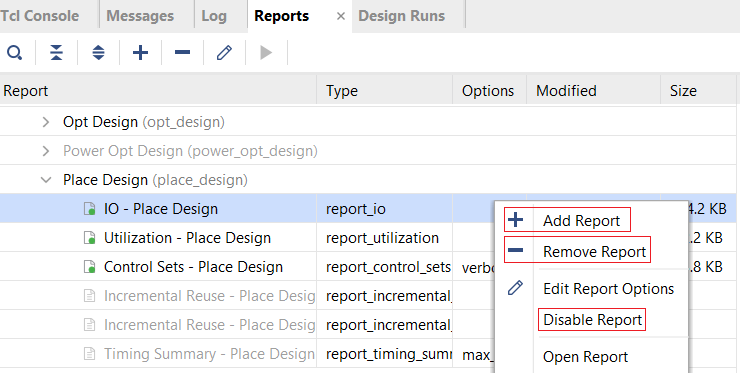The width and height of the screenshot is (740, 373).
Task: Select Utilization - Place Design report row
Action: 368,237
